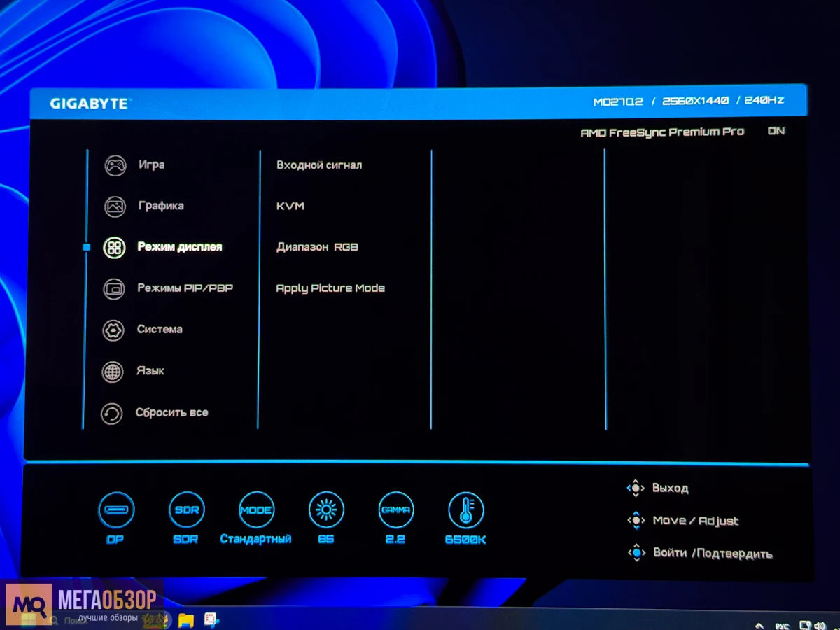Click the joystick icon beside Move / Adjust

[x=636, y=520]
